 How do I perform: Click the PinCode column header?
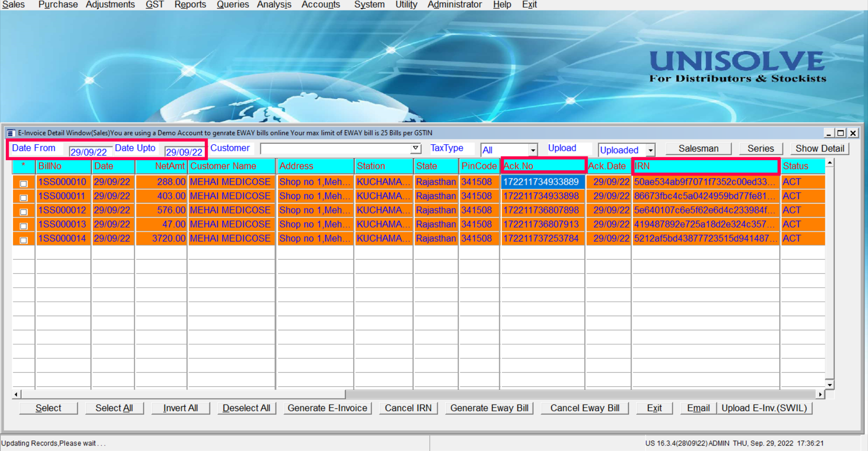click(x=479, y=166)
